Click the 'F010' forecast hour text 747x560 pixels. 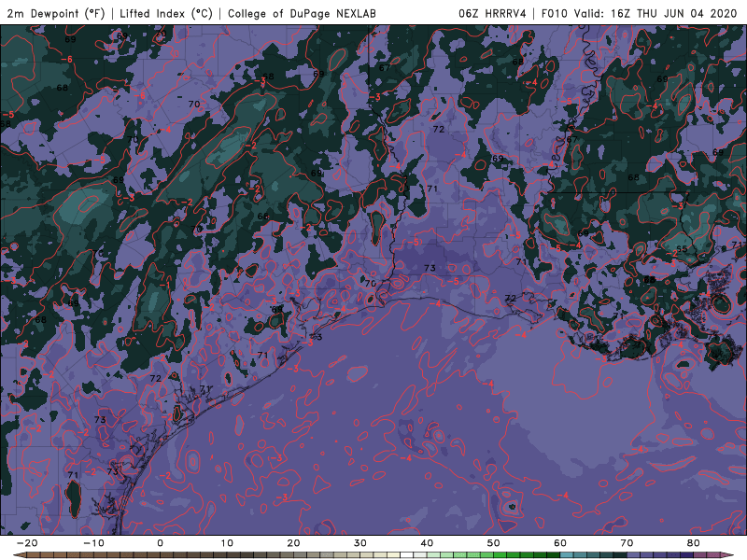click(555, 13)
